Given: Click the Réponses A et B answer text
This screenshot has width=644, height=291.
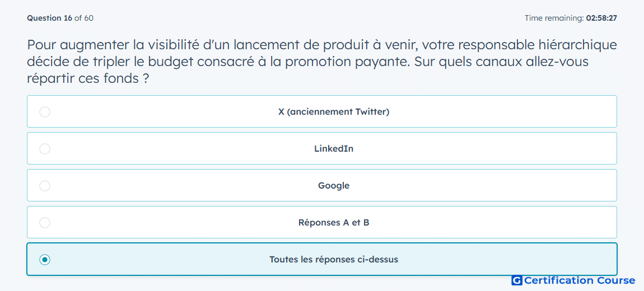Looking at the screenshot, I should [334, 223].
